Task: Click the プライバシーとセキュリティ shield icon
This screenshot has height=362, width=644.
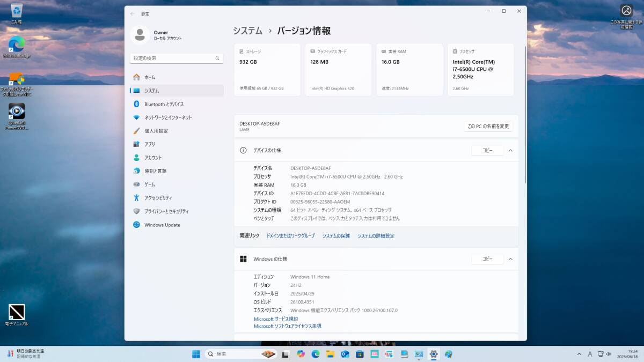Action: click(136, 211)
